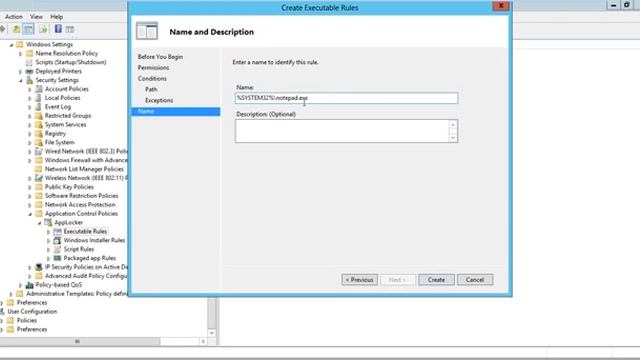Expand the Name Resolution Policy node

click(20, 53)
